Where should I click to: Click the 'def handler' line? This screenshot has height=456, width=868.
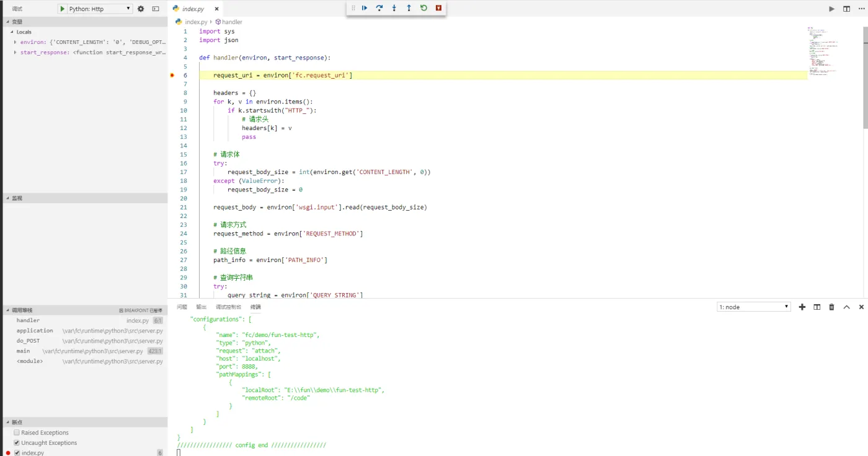265,58
